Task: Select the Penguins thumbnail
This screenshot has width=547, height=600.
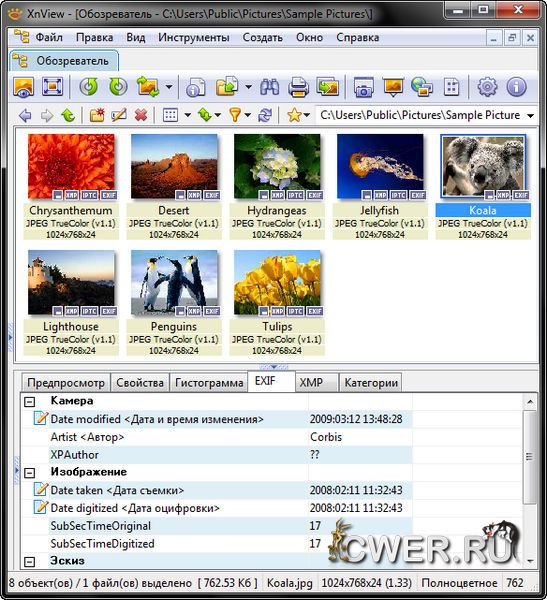Action: pyautogui.click(x=174, y=283)
